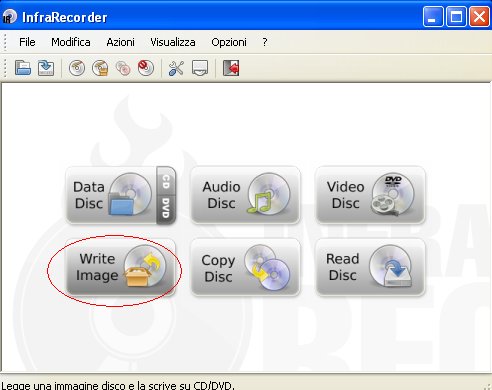Close the InfraRecorder window
Viewport: 492px width, 390px height.
click(x=479, y=16)
